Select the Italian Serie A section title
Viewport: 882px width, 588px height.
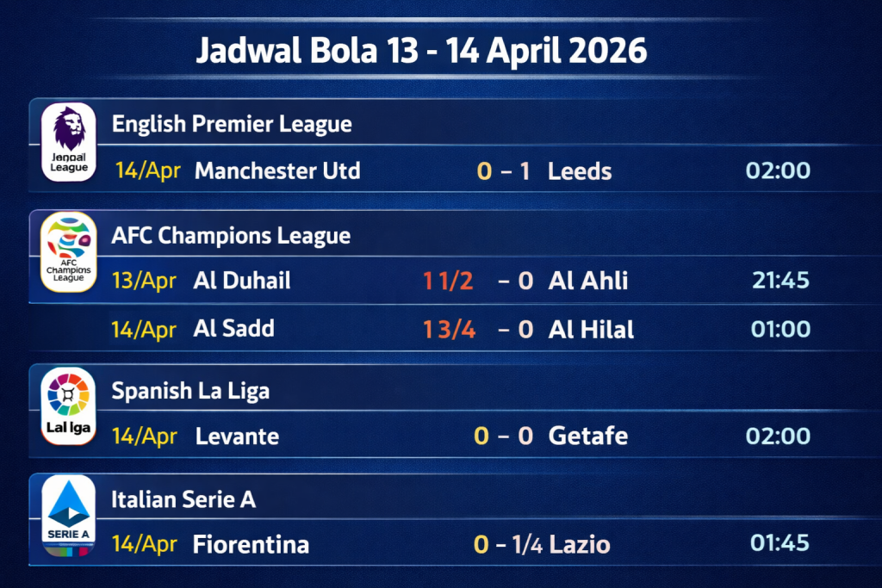click(x=183, y=499)
